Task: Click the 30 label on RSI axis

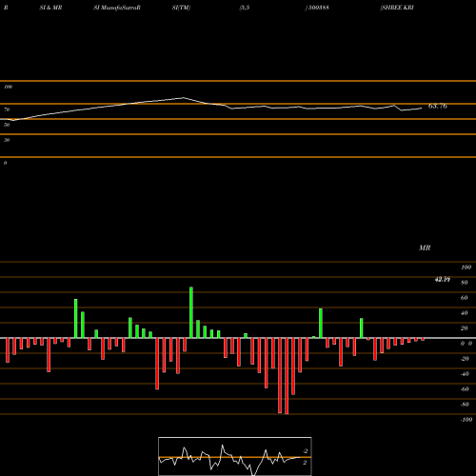Action: [7, 140]
